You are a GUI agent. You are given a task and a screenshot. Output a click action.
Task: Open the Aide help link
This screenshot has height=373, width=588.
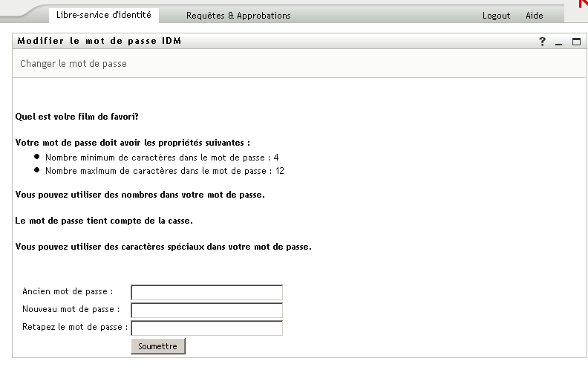pos(534,15)
